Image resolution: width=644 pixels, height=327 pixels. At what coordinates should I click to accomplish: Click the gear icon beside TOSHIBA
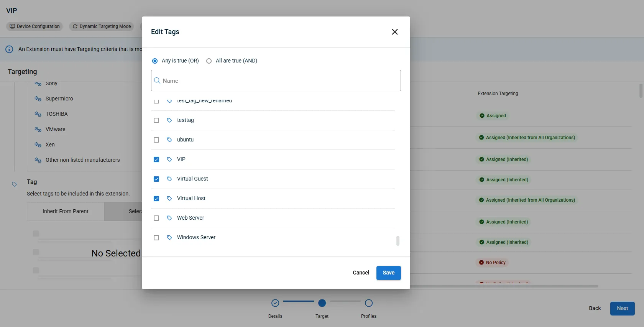(38, 114)
